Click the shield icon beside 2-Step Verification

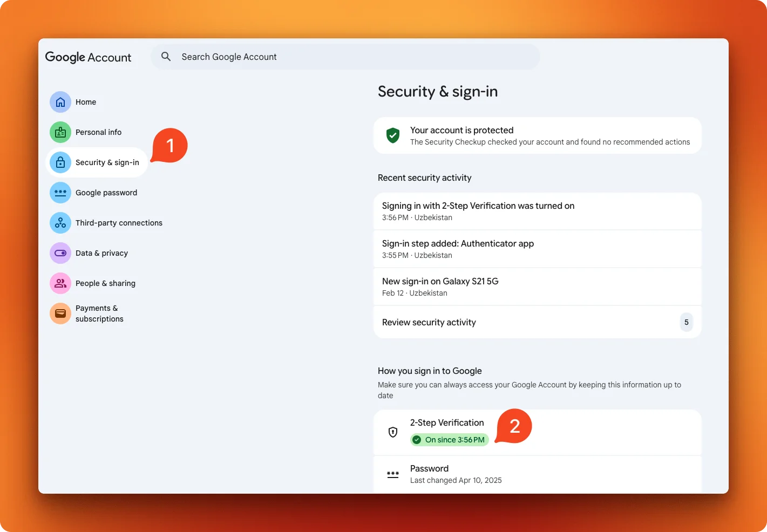pyautogui.click(x=392, y=432)
